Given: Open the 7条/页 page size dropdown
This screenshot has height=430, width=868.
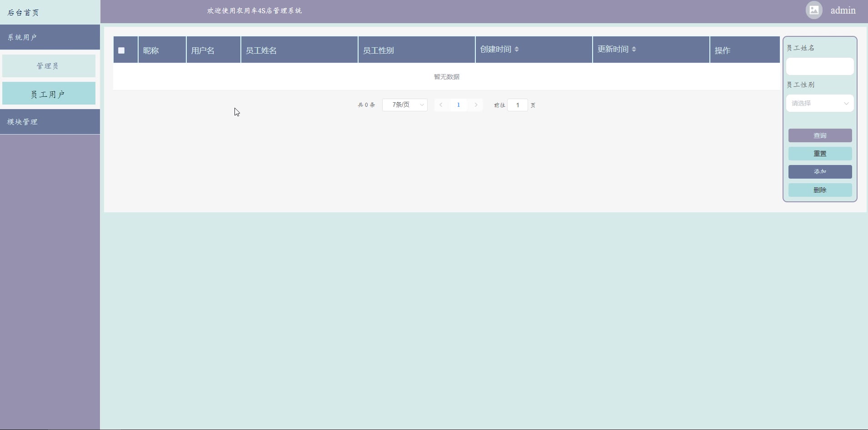Looking at the screenshot, I should (x=404, y=105).
